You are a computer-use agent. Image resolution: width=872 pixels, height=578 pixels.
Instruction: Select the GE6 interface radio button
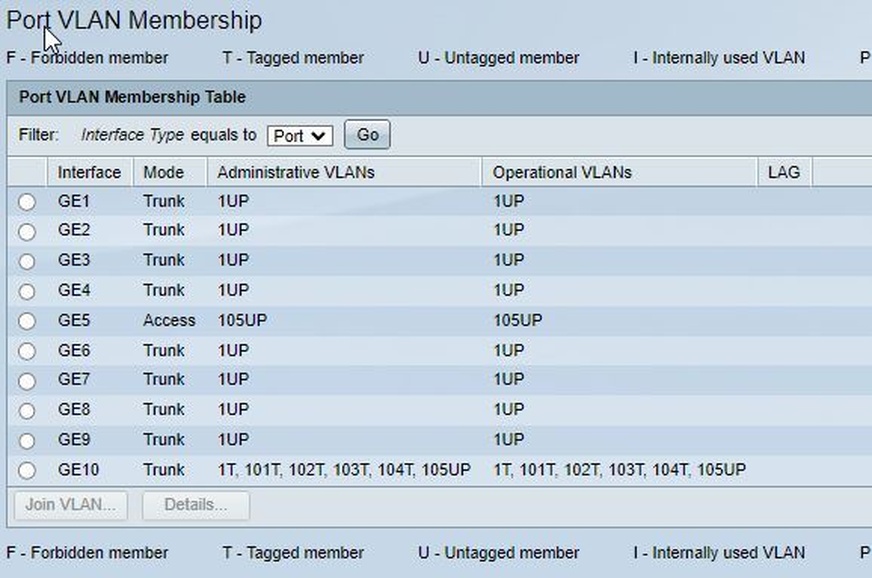tap(27, 351)
